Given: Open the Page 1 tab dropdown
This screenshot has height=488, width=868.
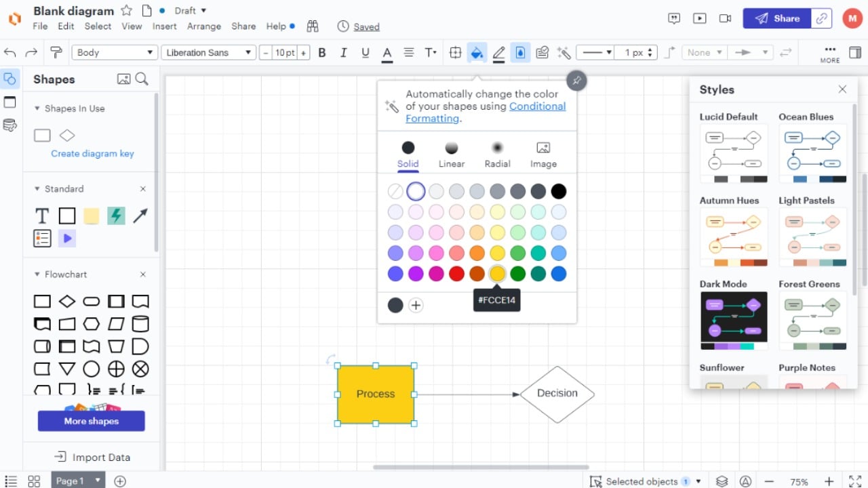Looking at the screenshot, I should [x=98, y=481].
